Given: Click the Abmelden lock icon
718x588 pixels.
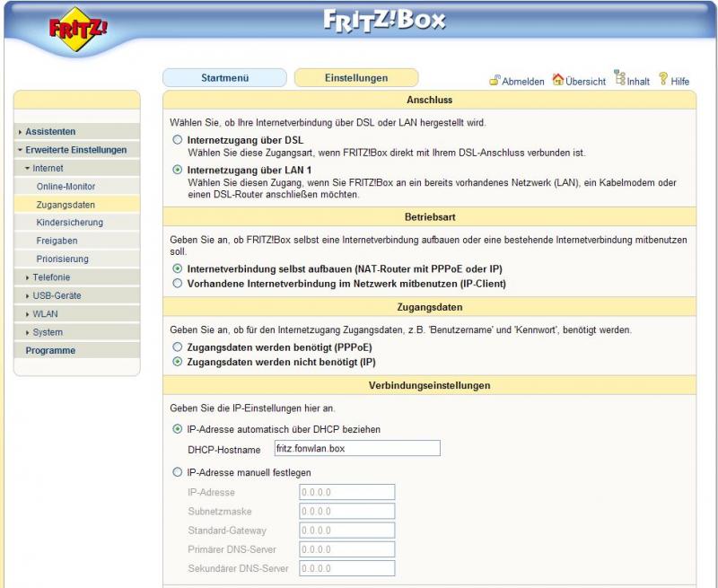Looking at the screenshot, I should coord(495,80).
